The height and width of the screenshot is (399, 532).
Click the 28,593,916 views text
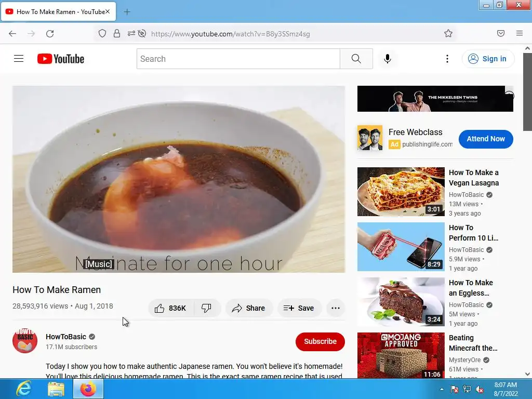41,306
